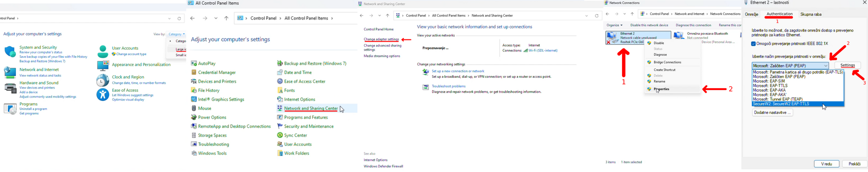Select Disable in the context menu
Image resolution: width=868 pixels, height=172 pixels.
tap(673, 43)
